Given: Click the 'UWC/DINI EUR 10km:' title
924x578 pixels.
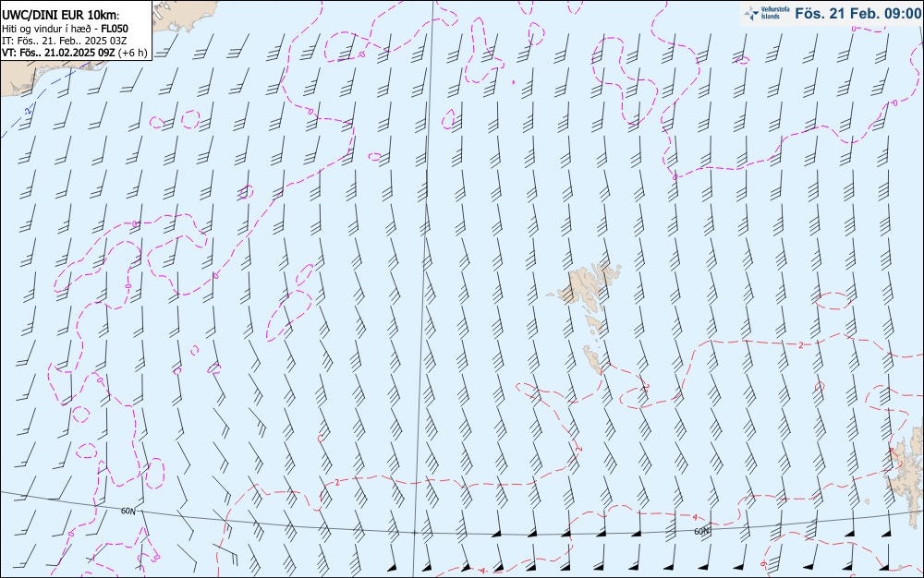Looking at the screenshot, I should (x=61, y=16).
